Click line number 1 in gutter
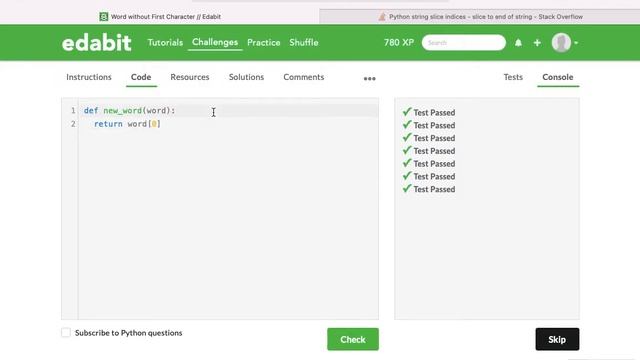Screen dimensions: 640x360 tap(73, 111)
